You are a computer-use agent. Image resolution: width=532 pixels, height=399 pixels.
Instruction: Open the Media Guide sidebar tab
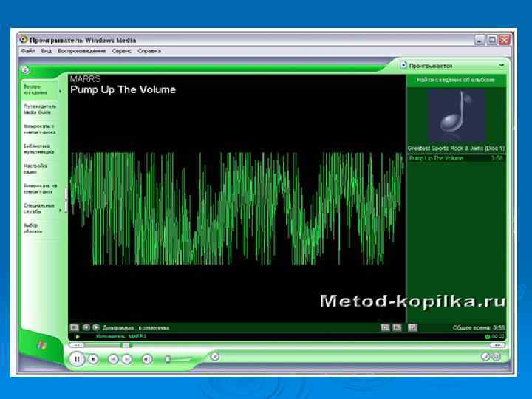[x=40, y=109]
